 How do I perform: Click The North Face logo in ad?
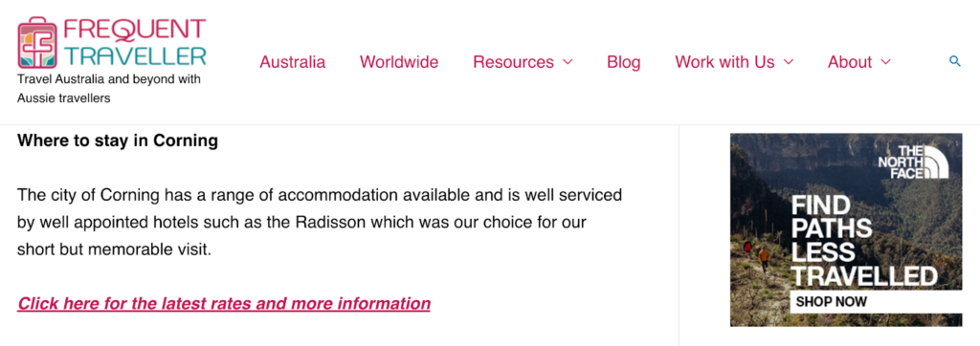tap(913, 162)
